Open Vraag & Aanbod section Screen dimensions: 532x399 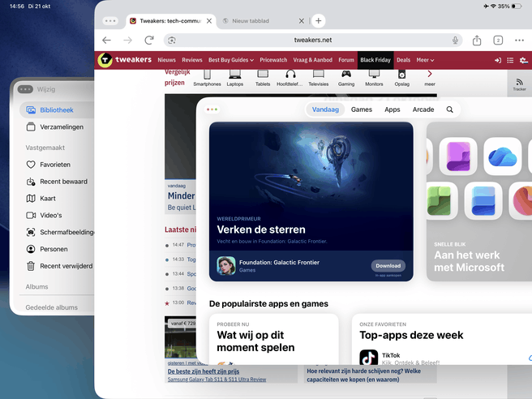tap(312, 60)
